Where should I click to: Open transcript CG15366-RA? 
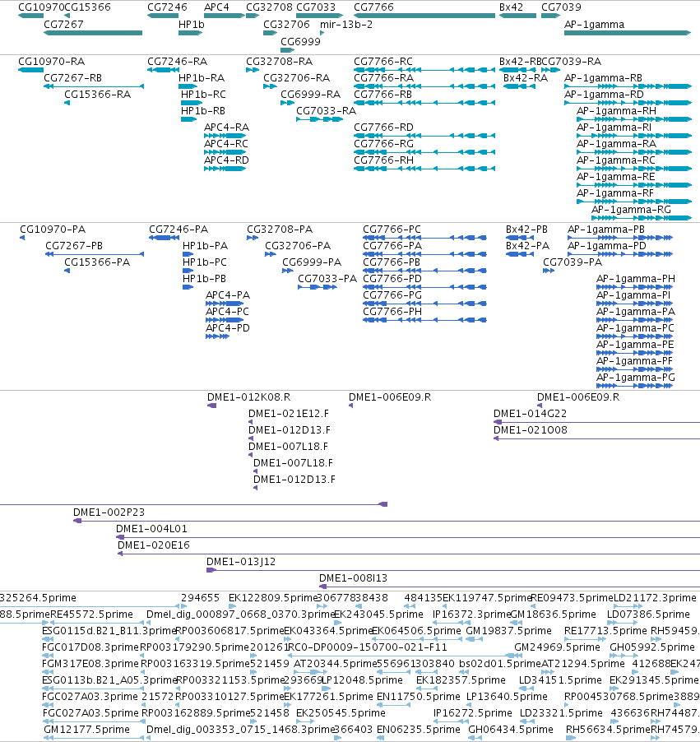(98, 95)
